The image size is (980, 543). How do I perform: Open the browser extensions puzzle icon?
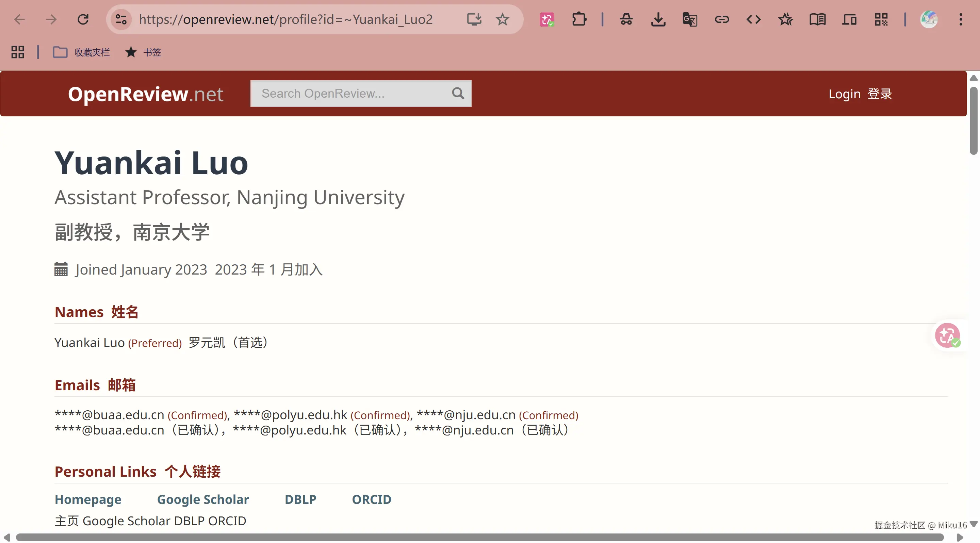click(x=578, y=19)
